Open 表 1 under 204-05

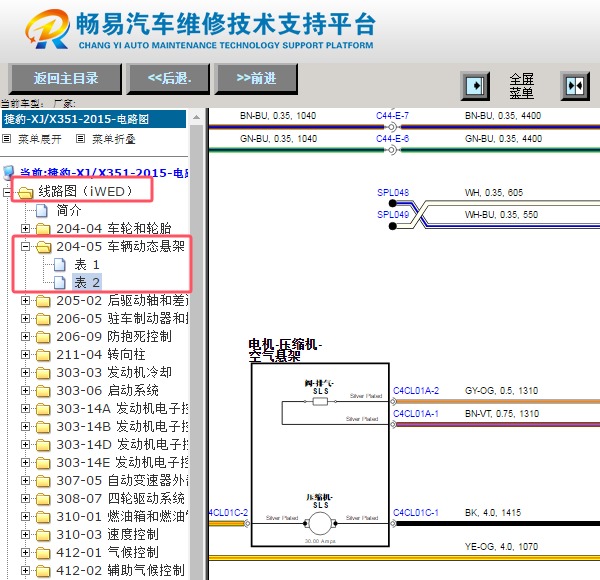point(87,264)
